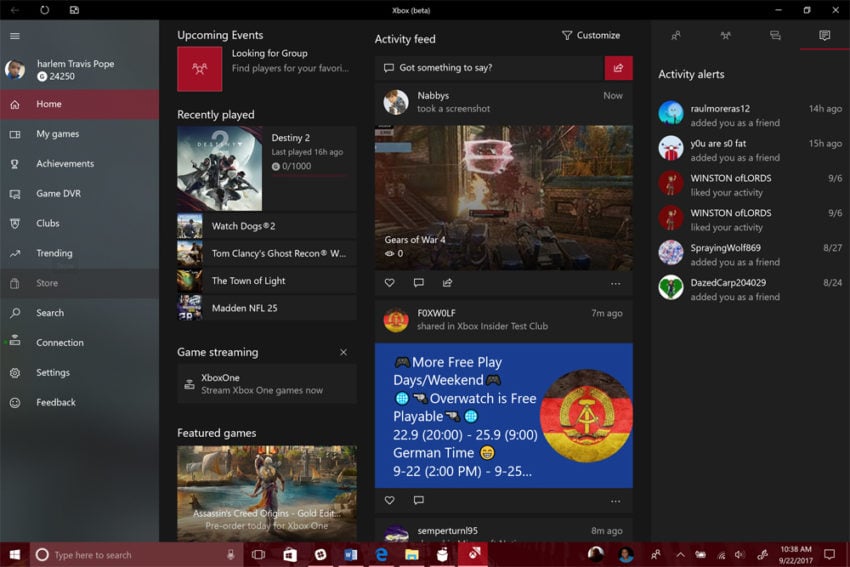Open Destiny 2 recently played game

pos(267,169)
